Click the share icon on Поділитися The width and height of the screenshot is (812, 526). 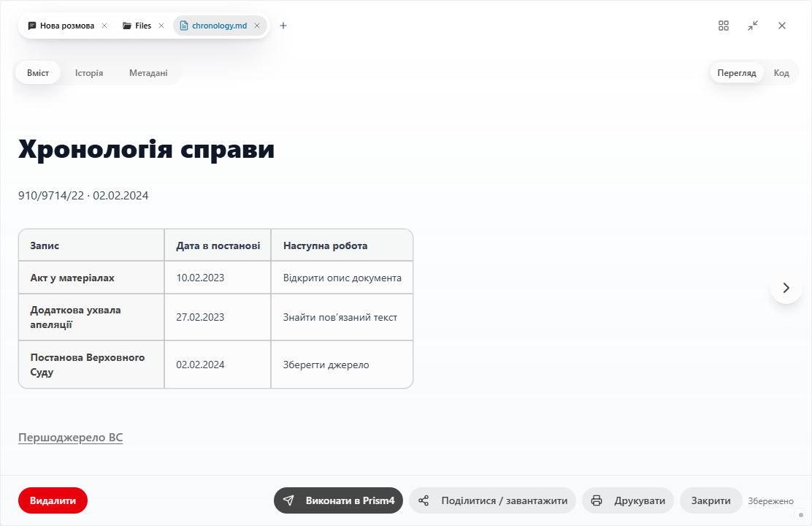tap(424, 500)
